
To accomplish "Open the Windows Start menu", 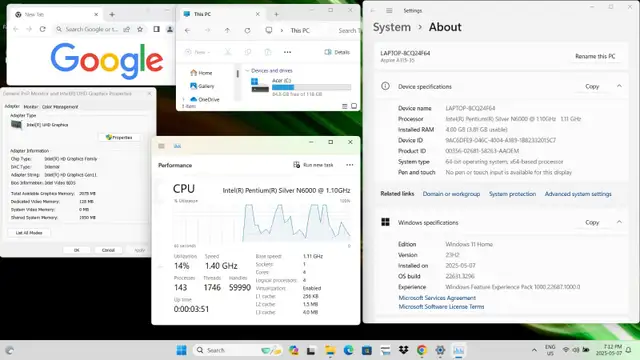I will [x=181, y=350].
